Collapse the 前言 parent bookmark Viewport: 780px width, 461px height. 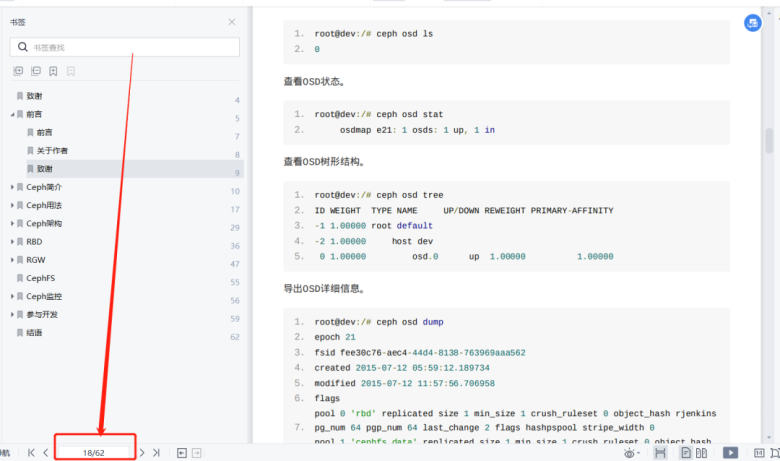coord(12,114)
